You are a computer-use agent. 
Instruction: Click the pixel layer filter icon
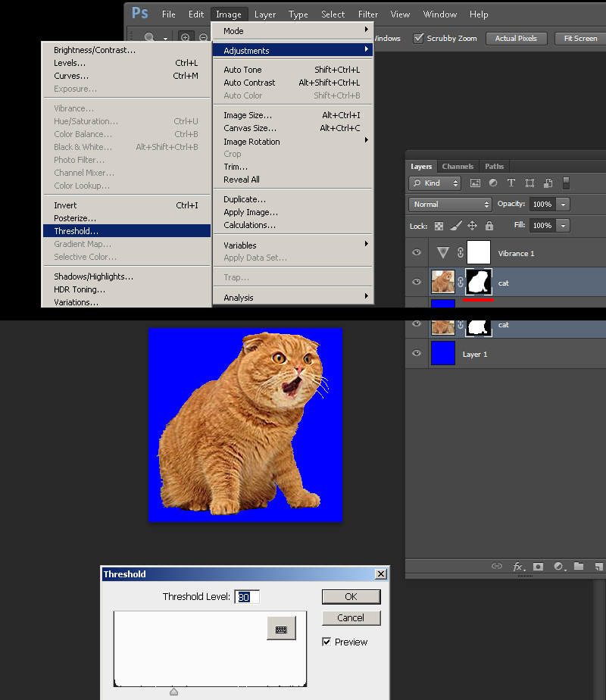click(x=475, y=183)
